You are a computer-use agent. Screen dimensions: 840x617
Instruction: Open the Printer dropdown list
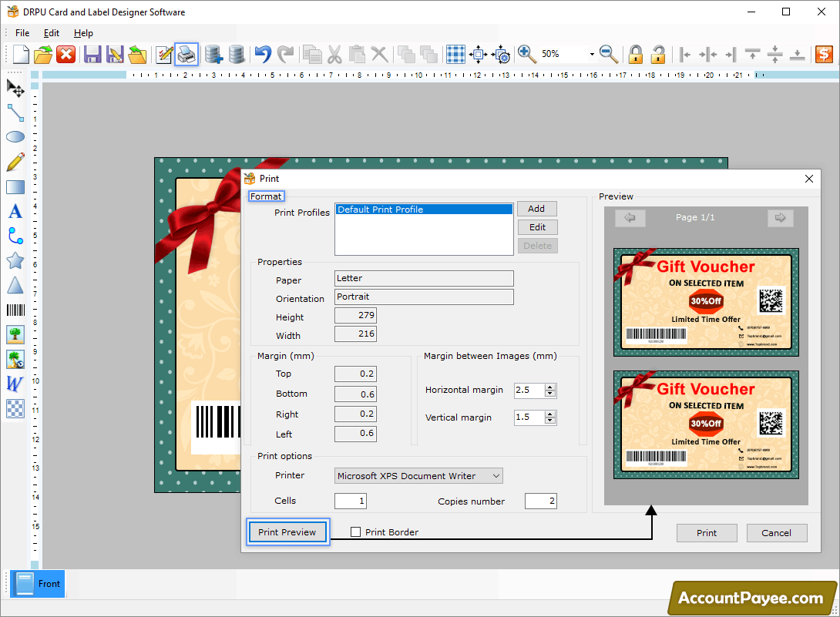[x=496, y=475]
